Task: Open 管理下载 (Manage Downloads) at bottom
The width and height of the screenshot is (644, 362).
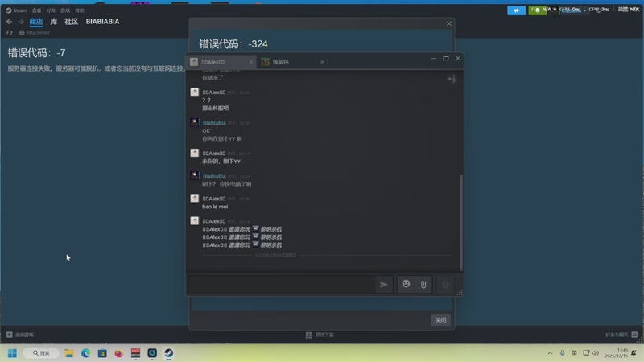Action: point(320,335)
